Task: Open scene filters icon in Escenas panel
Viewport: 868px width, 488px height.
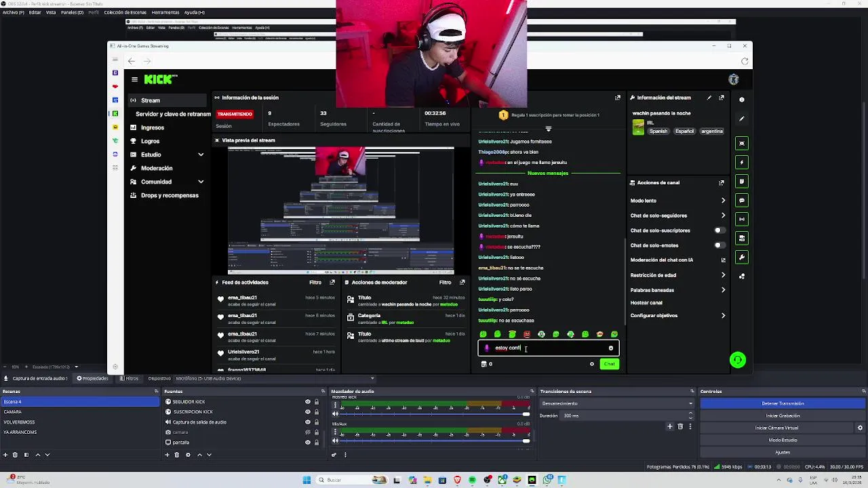Action: tap(26, 455)
